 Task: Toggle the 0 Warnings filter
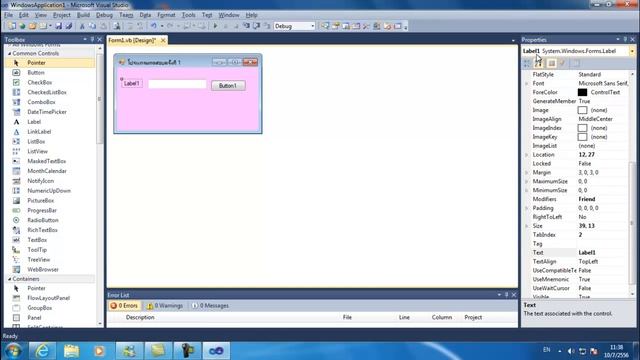tap(165, 306)
